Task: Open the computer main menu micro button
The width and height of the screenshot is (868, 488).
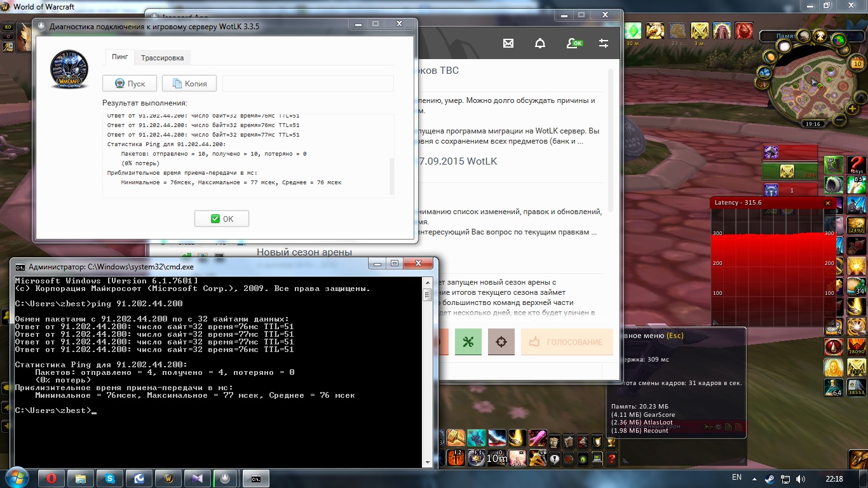Action: (x=597, y=459)
